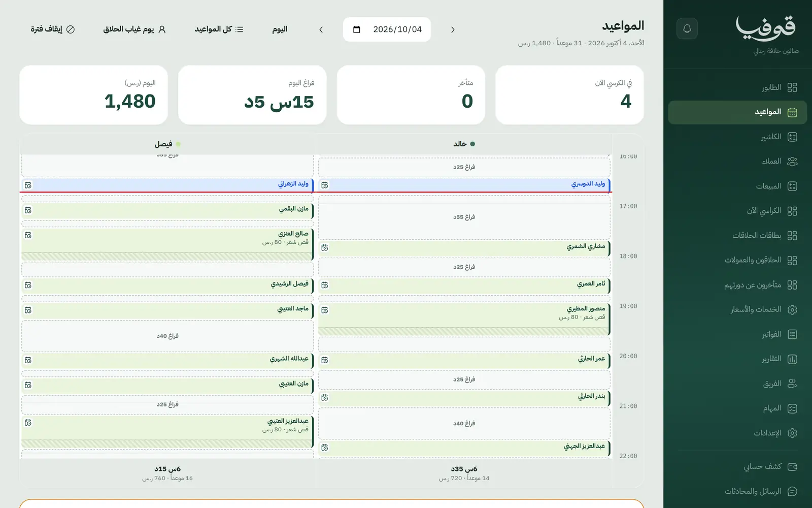
Task: Reschedule icon on وليد الزهراني appointment
Action: pos(28,185)
